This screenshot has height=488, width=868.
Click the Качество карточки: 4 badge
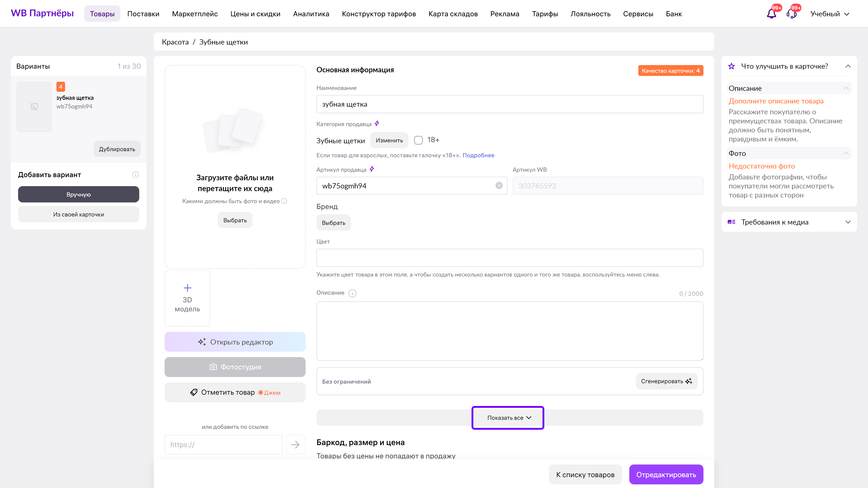coord(670,70)
